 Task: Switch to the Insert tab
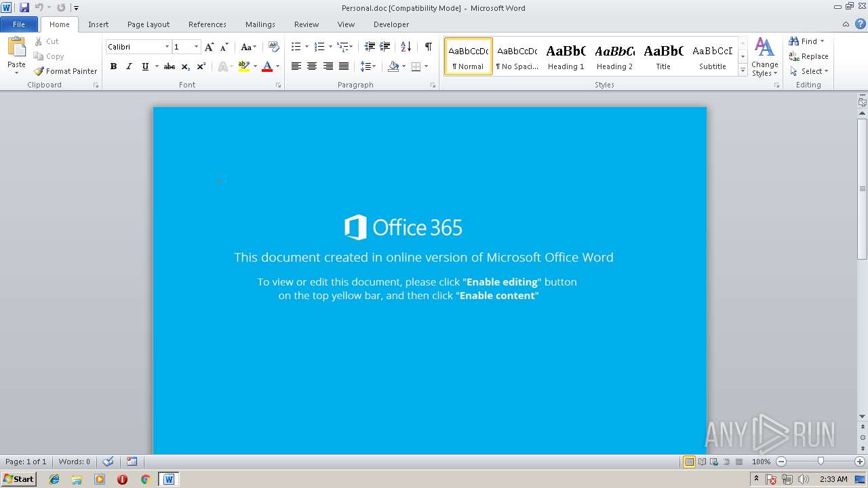point(98,24)
